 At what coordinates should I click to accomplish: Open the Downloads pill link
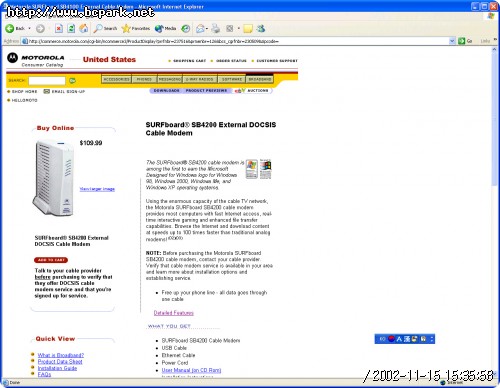point(166,91)
